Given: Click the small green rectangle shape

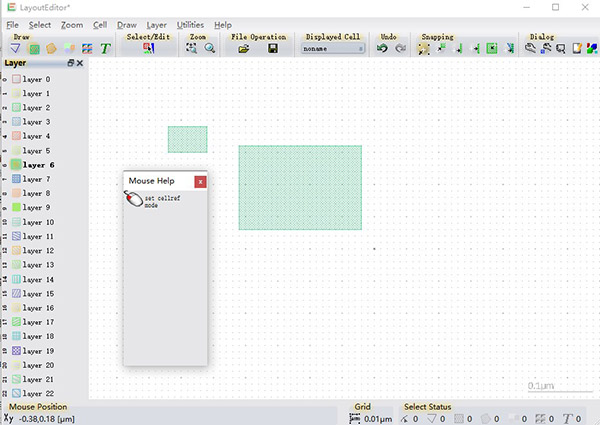Looking at the screenshot, I should point(188,139).
